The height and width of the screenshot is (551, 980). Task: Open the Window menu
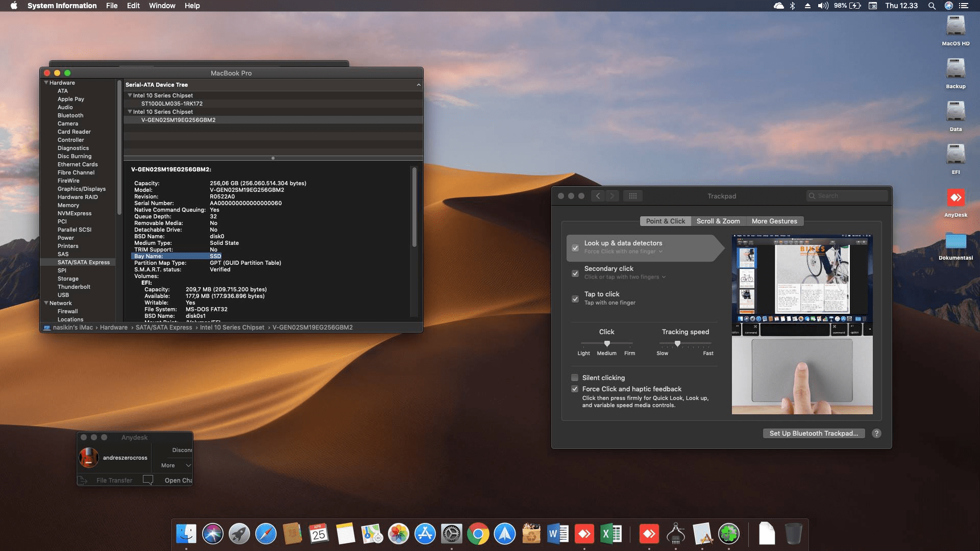coord(162,6)
